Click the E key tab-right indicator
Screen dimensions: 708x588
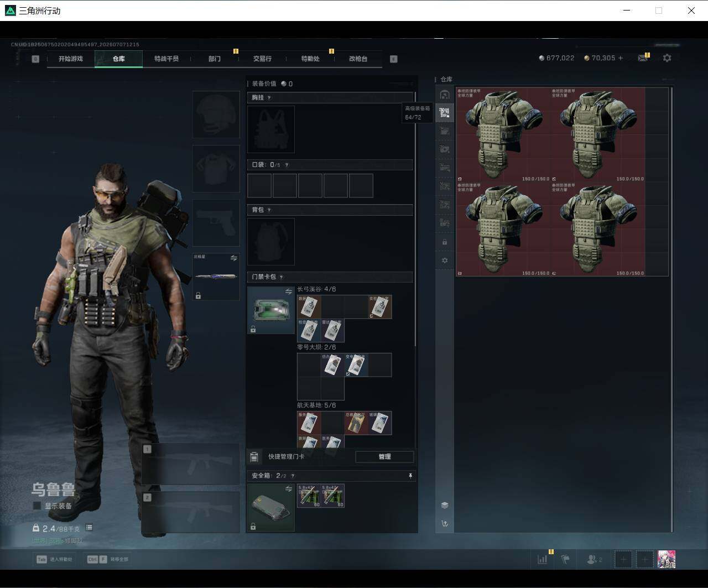(x=394, y=59)
